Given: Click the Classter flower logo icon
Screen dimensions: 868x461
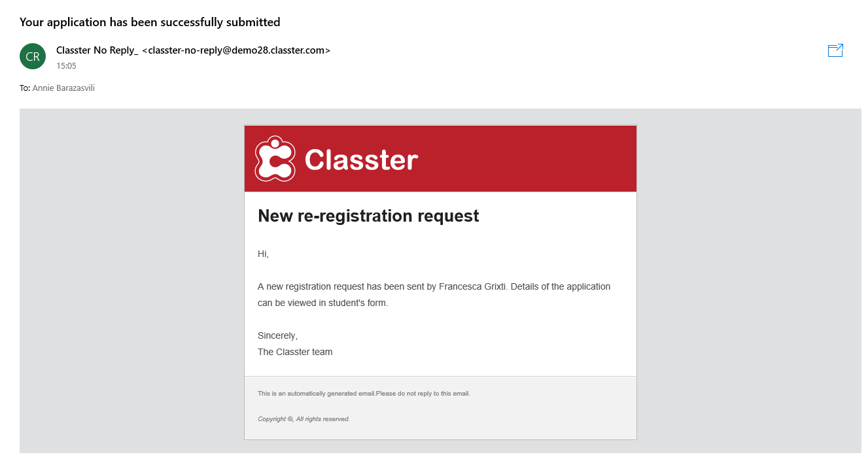Looking at the screenshot, I should [275, 159].
